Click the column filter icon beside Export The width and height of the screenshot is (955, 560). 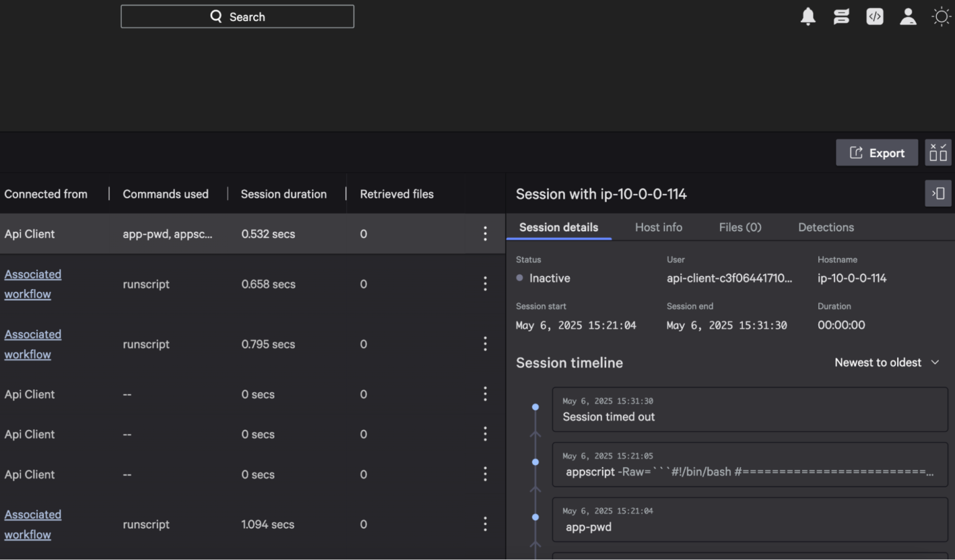(938, 152)
